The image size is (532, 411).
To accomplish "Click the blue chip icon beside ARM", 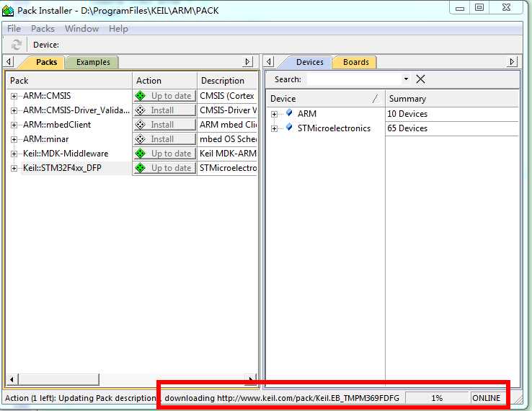I will 289,113.
